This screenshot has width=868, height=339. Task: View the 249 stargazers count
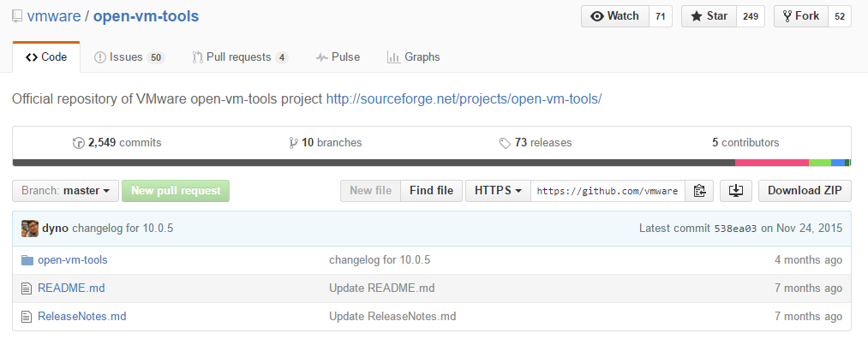point(751,16)
